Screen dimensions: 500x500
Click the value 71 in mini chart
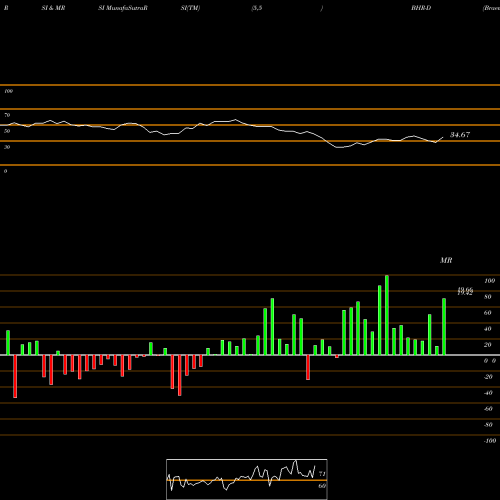point(322,473)
